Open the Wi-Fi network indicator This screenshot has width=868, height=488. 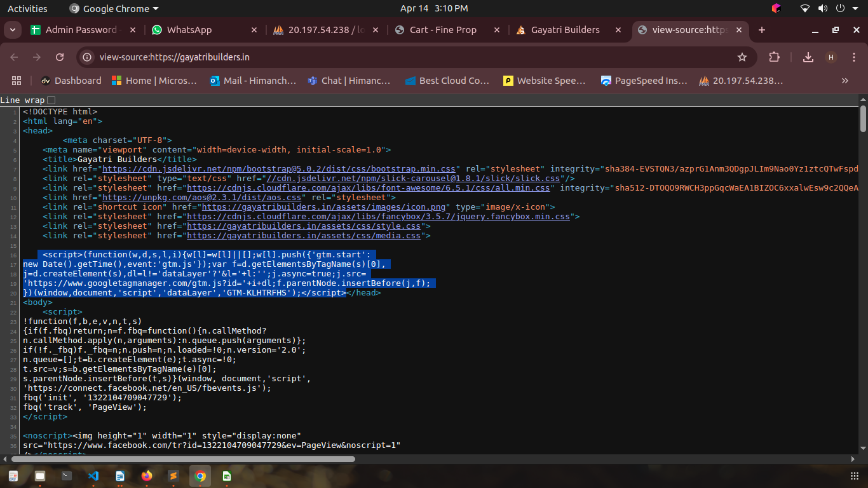pos(805,8)
